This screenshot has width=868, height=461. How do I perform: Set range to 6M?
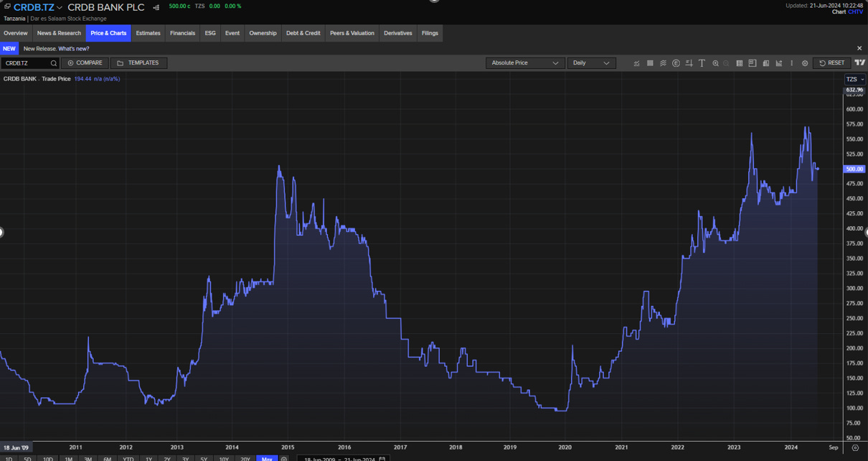[107, 459]
